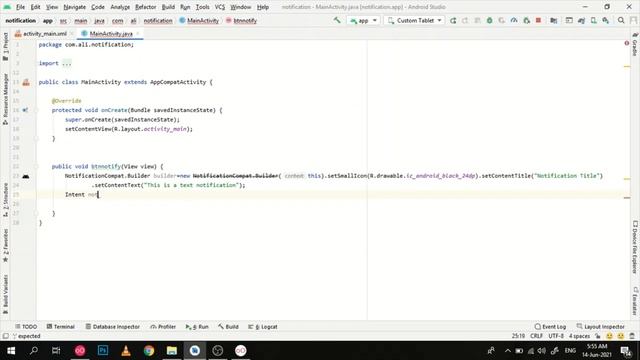The width and height of the screenshot is (640, 360).
Task: Open the Resource Manager side panel
Action: tap(5, 99)
